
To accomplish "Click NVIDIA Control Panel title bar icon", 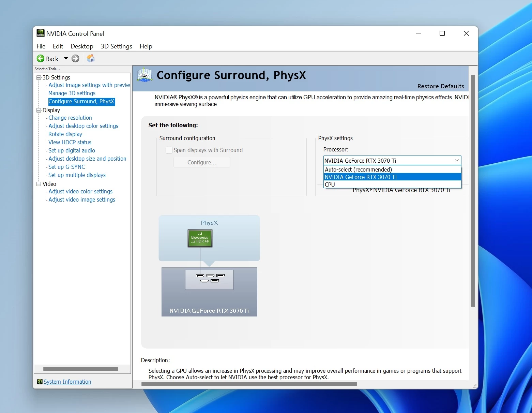I will (41, 33).
